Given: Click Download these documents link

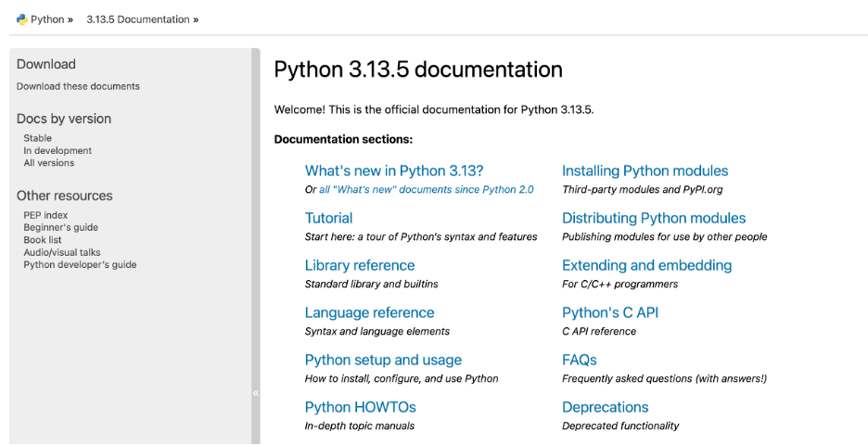Looking at the screenshot, I should 78,86.
